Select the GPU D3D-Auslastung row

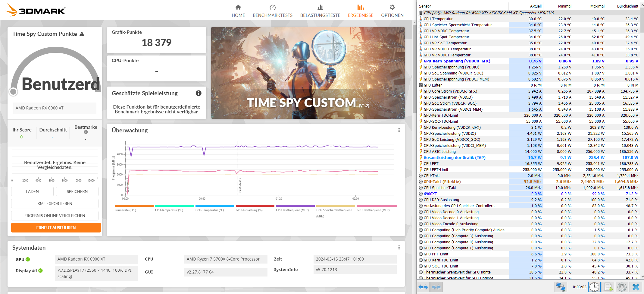pos(528,200)
